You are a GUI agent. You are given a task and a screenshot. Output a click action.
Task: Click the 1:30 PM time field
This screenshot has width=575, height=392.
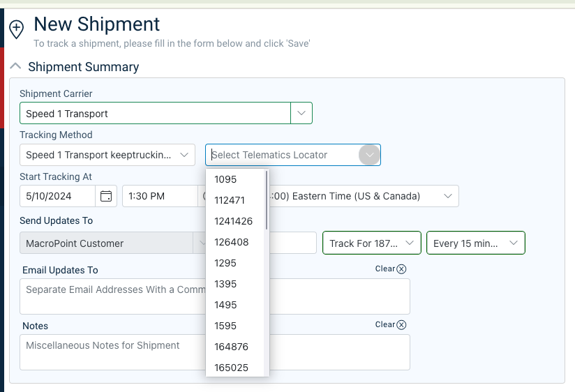(x=160, y=196)
